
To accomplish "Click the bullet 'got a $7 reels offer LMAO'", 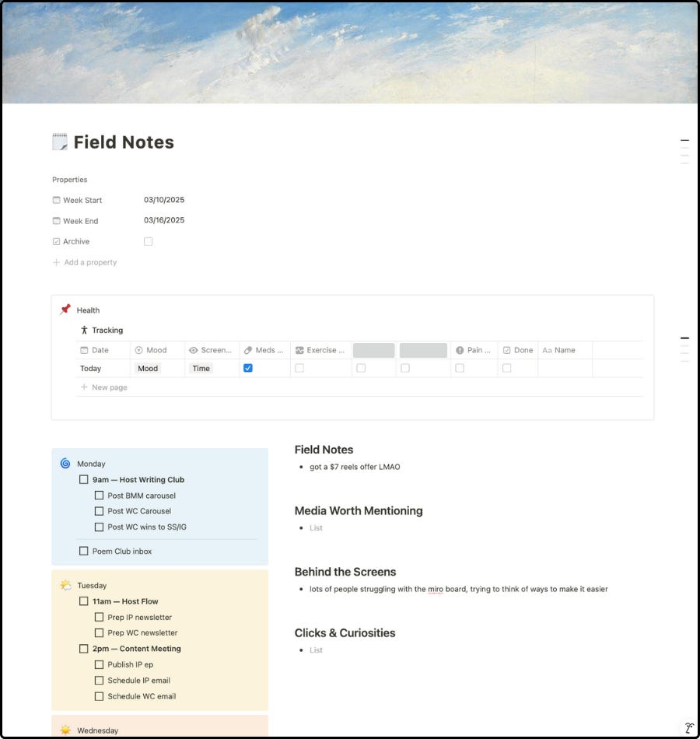I will coord(355,467).
